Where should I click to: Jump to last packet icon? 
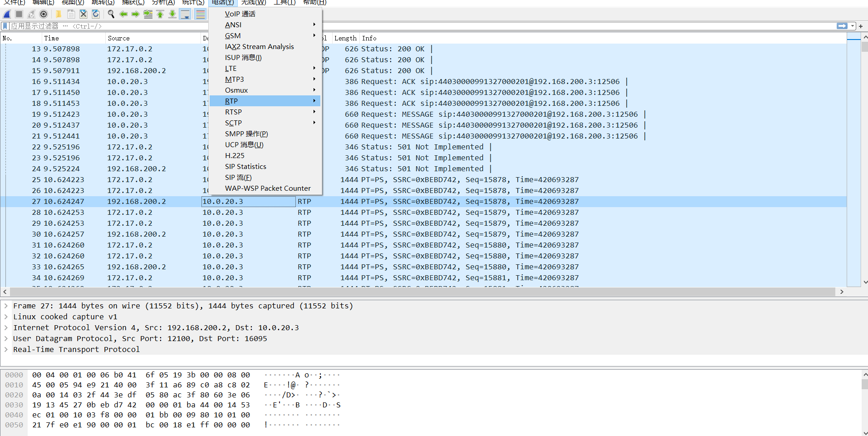(x=172, y=15)
